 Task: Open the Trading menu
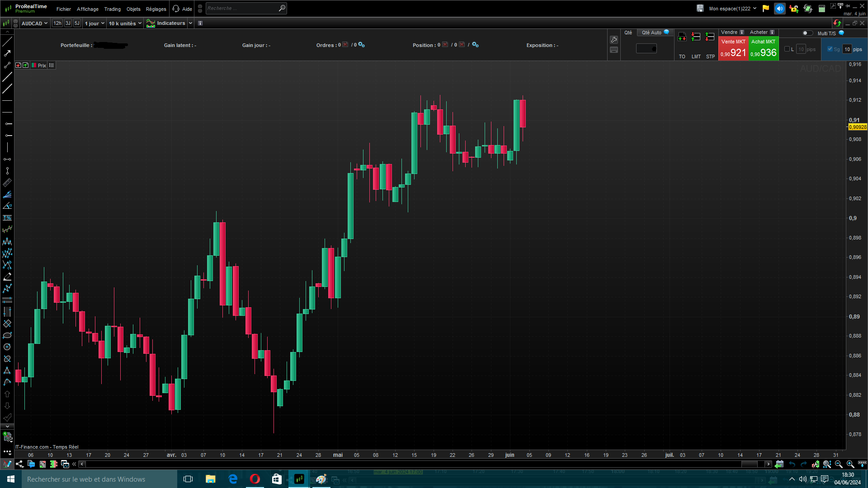[x=112, y=9]
